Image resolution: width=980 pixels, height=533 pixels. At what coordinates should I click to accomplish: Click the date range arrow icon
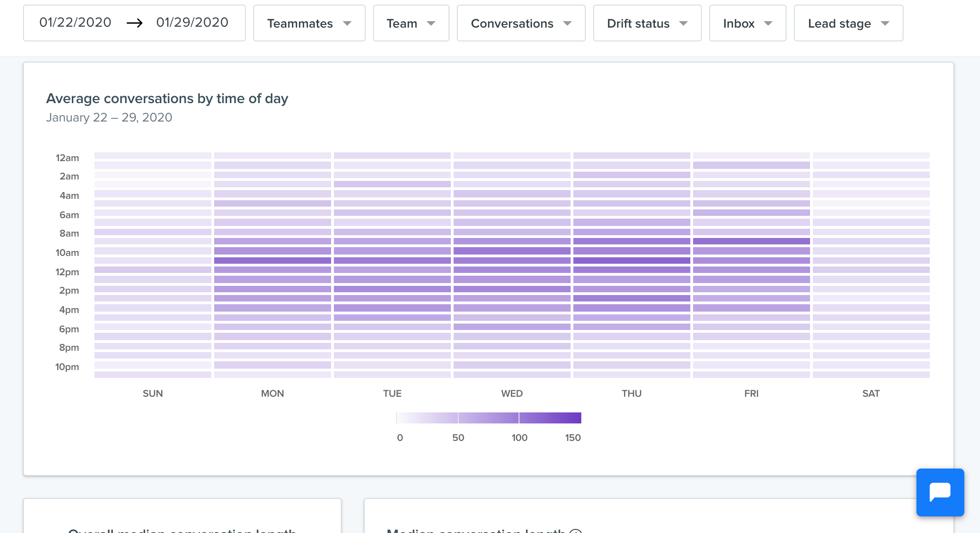point(134,23)
